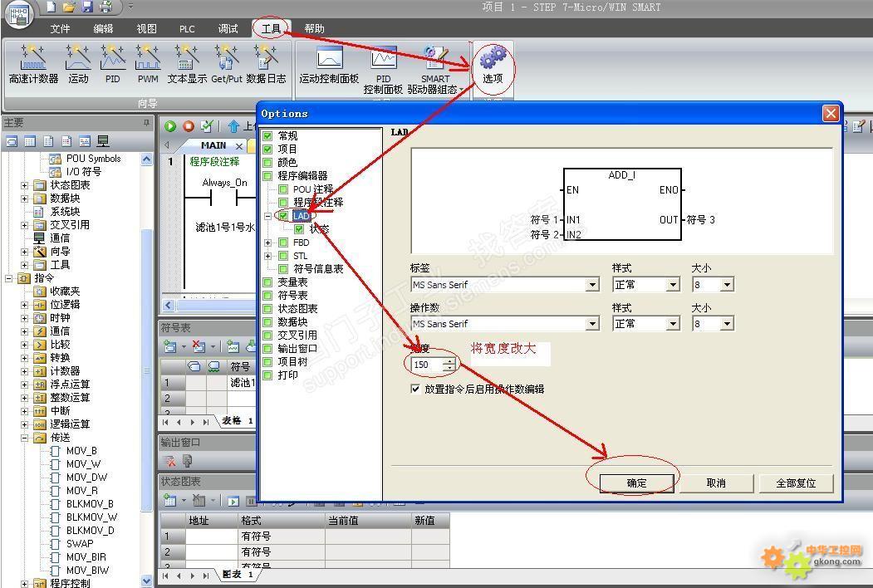Open the 标签 大小 size dropdown

tap(727, 285)
